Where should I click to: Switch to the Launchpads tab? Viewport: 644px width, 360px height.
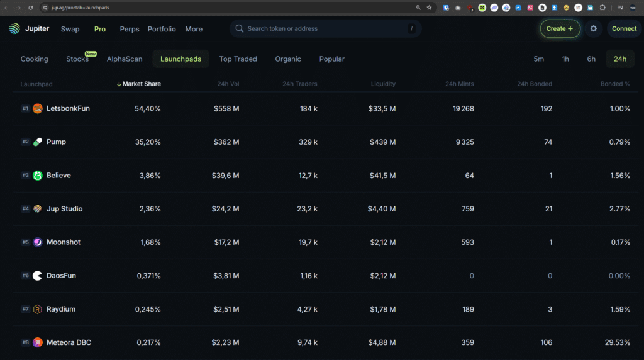point(180,59)
